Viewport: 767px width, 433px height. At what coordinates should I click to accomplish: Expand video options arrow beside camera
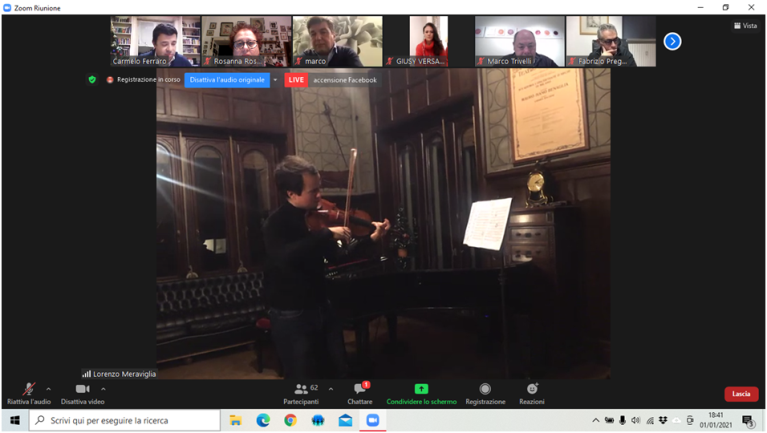pos(103,390)
